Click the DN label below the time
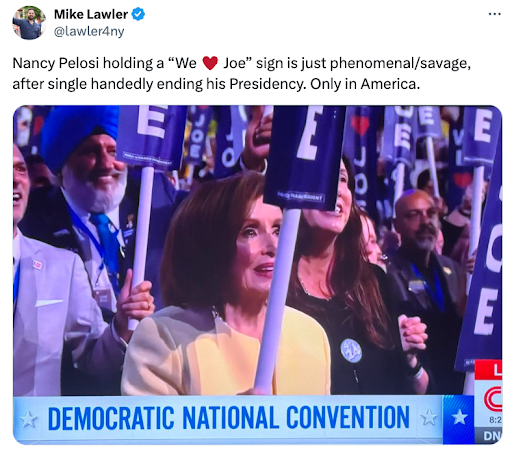The width and height of the screenshot is (512, 457). [492, 435]
